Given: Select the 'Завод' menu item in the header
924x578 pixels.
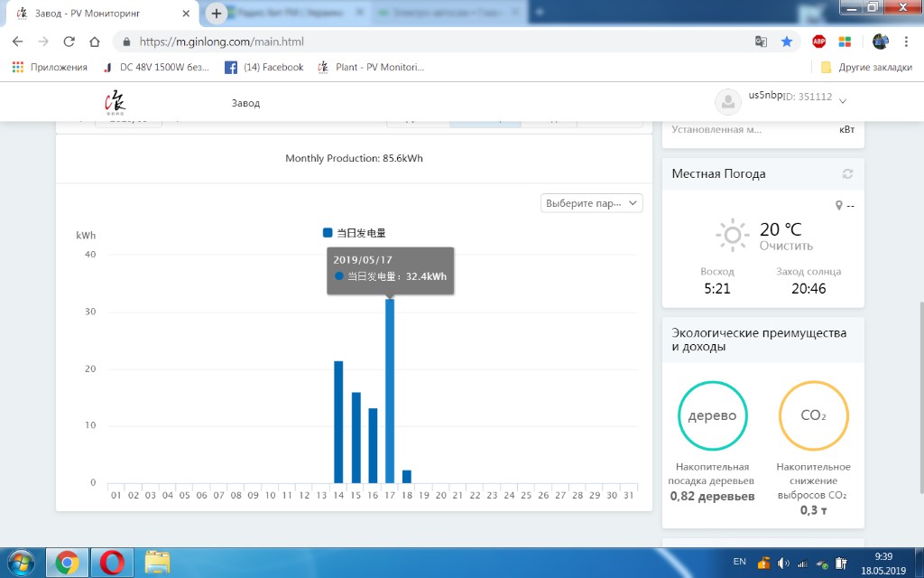Looking at the screenshot, I should (x=245, y=103).
